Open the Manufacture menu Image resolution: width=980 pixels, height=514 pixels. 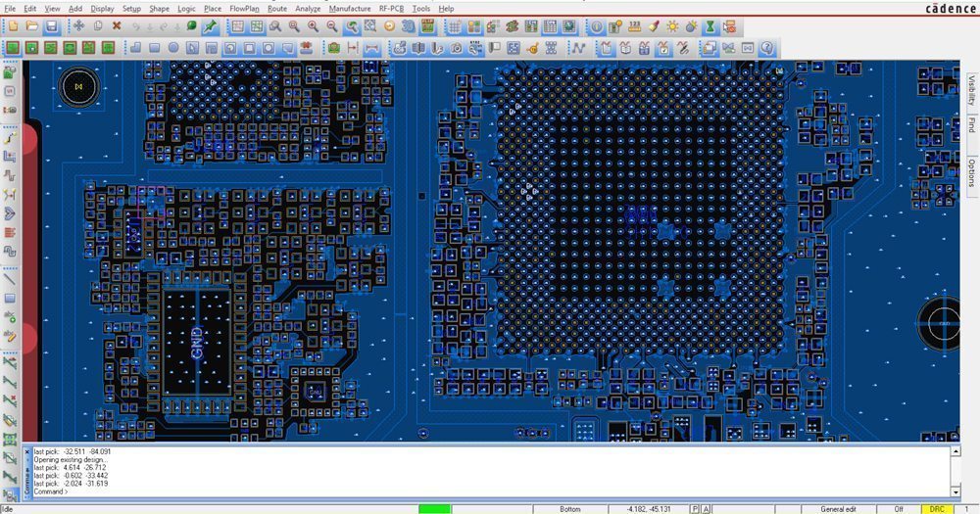click(x=350, y=9)
